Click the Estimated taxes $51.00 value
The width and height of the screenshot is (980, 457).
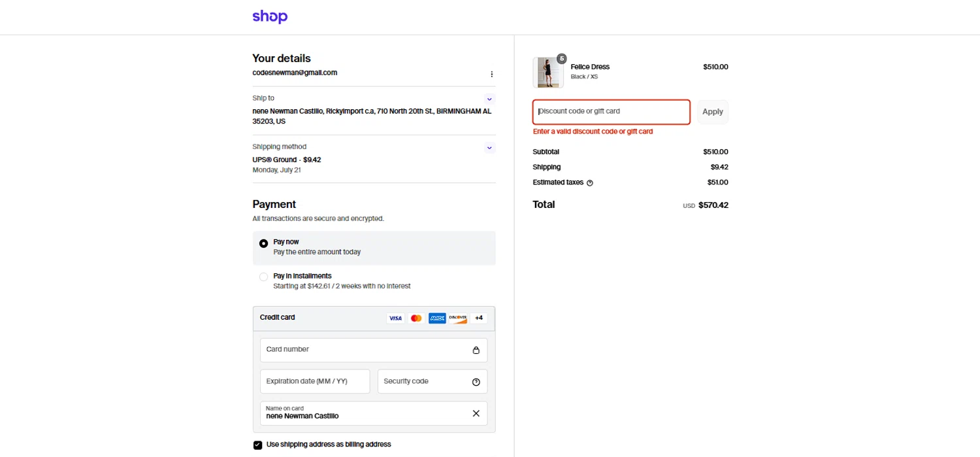coord(717,182)
